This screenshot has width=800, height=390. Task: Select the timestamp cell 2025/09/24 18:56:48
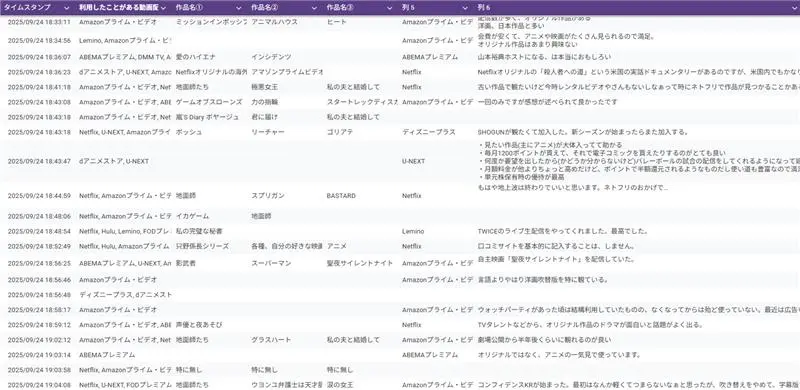(39, 295)
